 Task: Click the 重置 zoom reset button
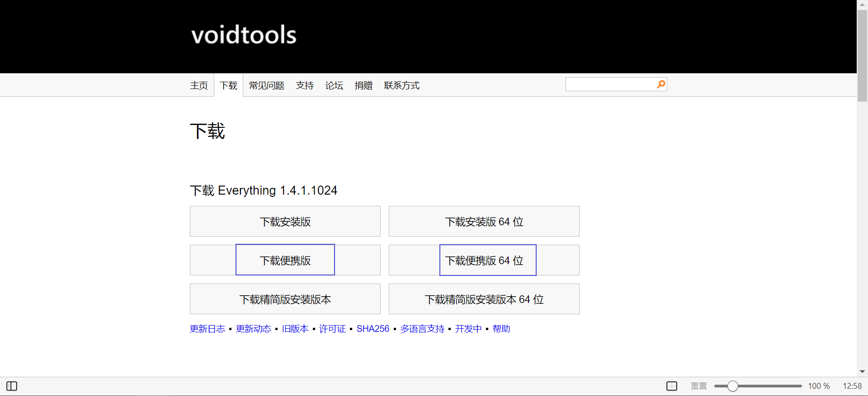[699, 386]
